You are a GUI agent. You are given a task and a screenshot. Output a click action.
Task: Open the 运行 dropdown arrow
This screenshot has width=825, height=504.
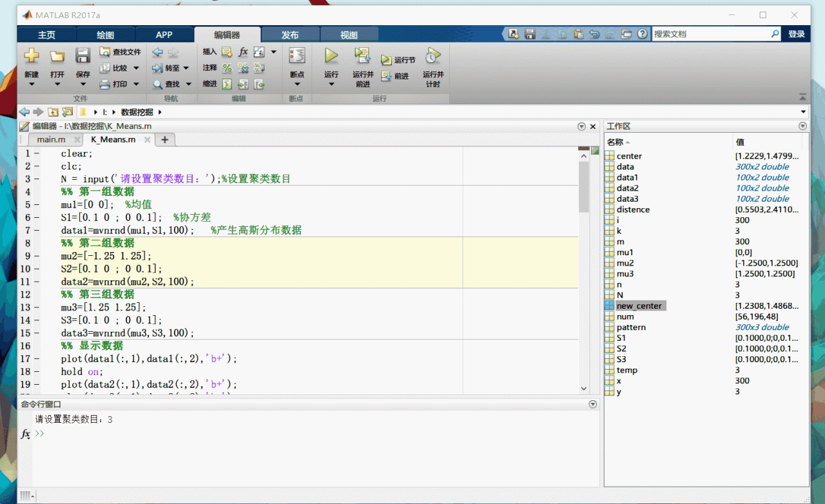coord(331,84)
